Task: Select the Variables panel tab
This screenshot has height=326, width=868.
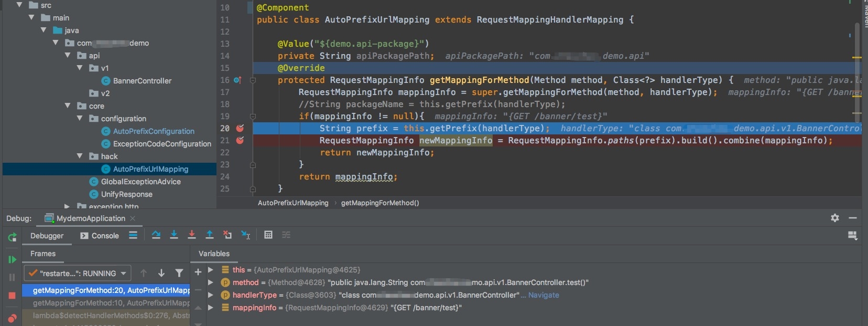Action: pos(214,254)
